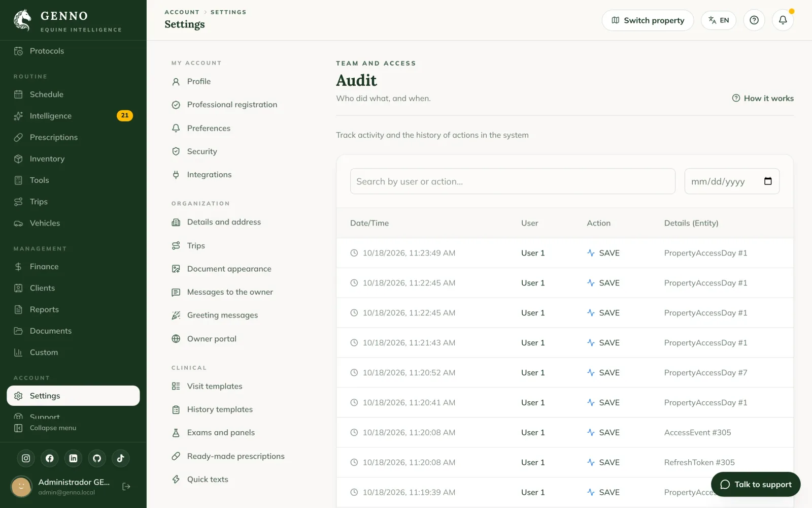Click the 21 badge on Intelligence
This screenshot has width=812, height=508.
tap(125, 116)
